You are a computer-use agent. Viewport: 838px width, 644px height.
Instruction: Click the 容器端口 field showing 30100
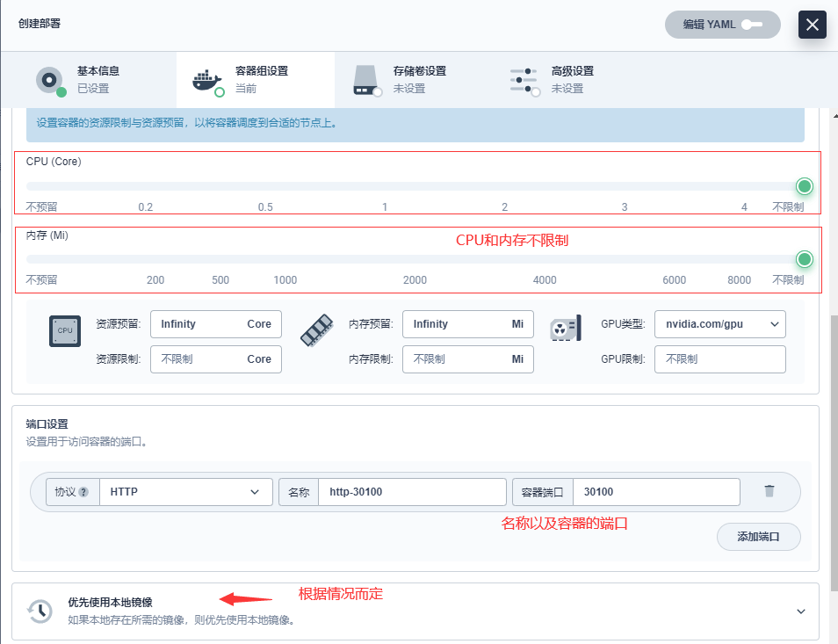tap(655, 492)
